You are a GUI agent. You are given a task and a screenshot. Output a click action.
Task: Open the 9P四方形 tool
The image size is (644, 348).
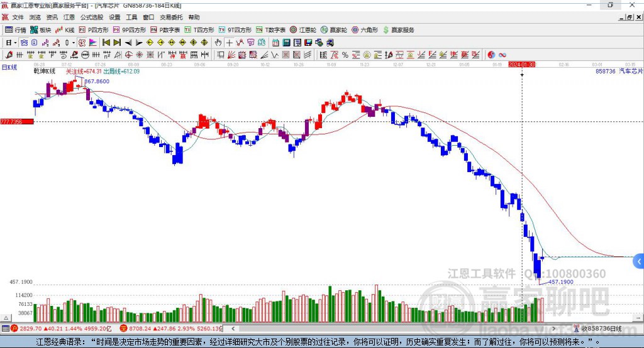coord(130,30)
